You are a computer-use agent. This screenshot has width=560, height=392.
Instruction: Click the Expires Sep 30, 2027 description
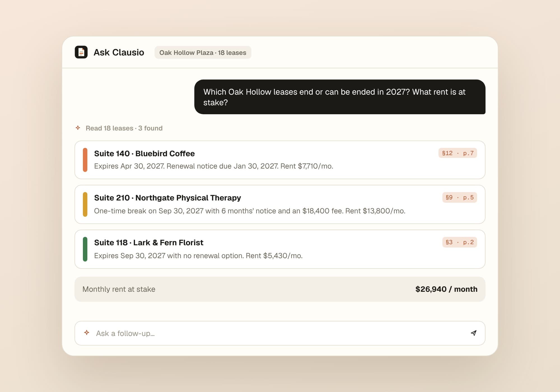click(x=198, y=256)
